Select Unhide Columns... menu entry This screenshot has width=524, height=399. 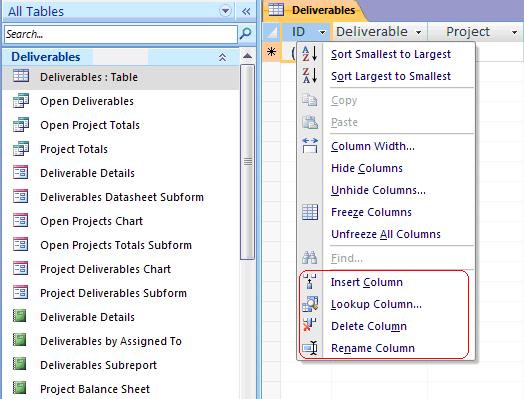click(378, 190)
